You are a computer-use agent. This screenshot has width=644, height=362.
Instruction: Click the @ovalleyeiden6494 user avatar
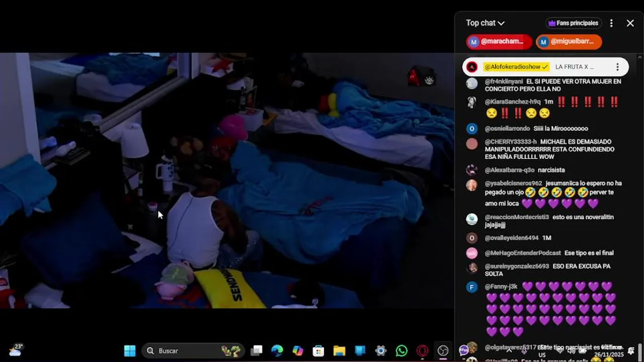(x=471, y=238)
